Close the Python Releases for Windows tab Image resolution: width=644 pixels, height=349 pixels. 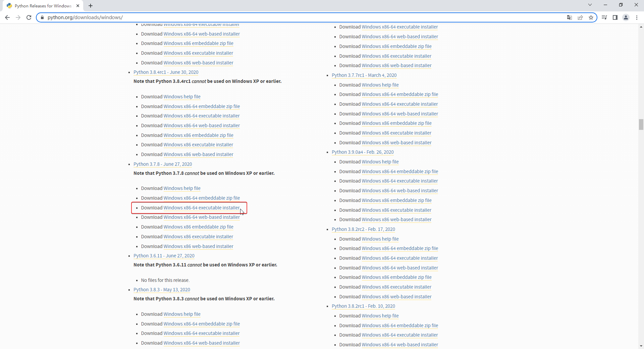pos(78,6)
